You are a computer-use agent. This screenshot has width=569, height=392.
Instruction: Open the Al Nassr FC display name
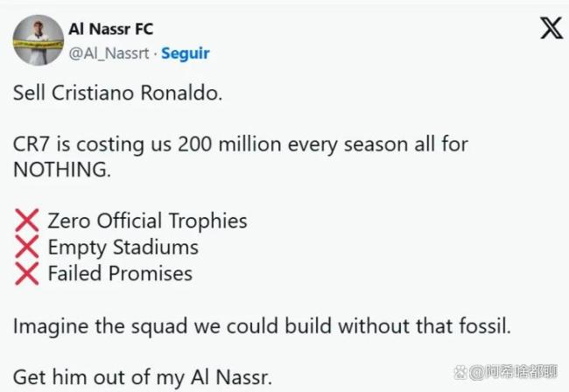[x=110, y=30]
